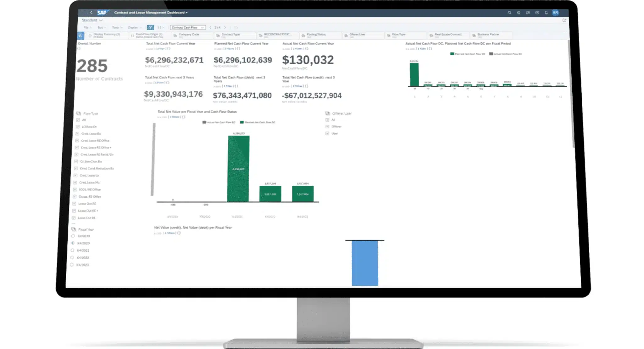Open the Contract Cash Flow dropdown
Image resolution: width=644 pixels, height=349 pixels.
point(188,27)
